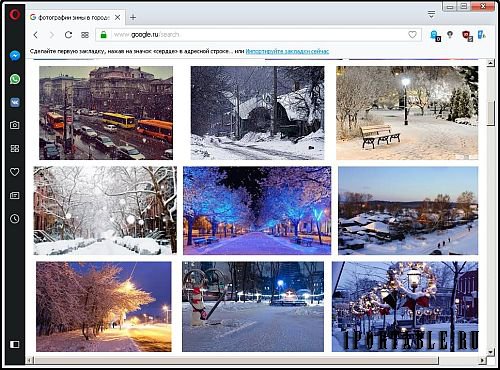Toggle the sidebar panel at the bottom left
Viewport: 500px width, 370px height.
[x=15, y=344]
